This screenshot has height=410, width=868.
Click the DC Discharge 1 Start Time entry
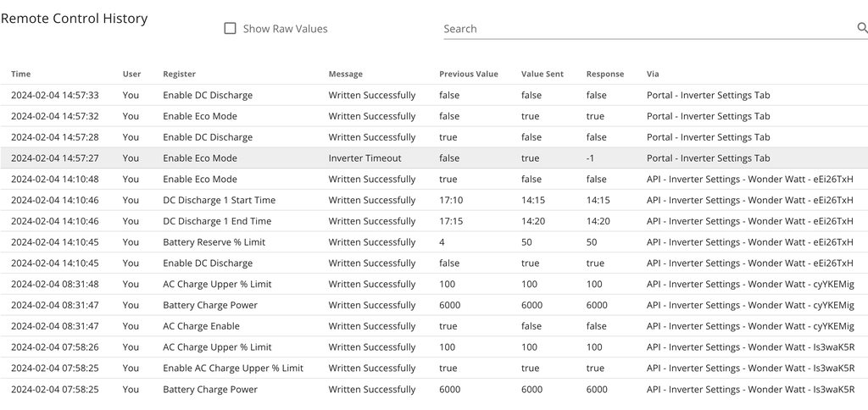pos(219,201)
